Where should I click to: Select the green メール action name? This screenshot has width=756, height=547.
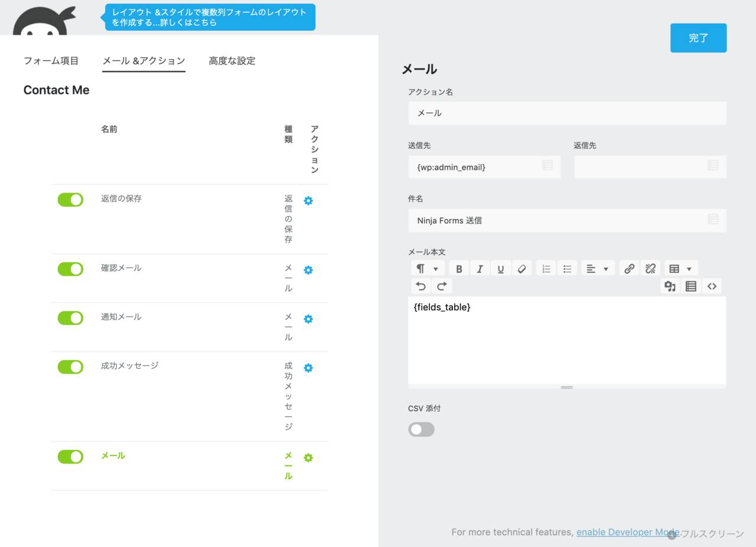pyautogui.click(x=113, y=455)
